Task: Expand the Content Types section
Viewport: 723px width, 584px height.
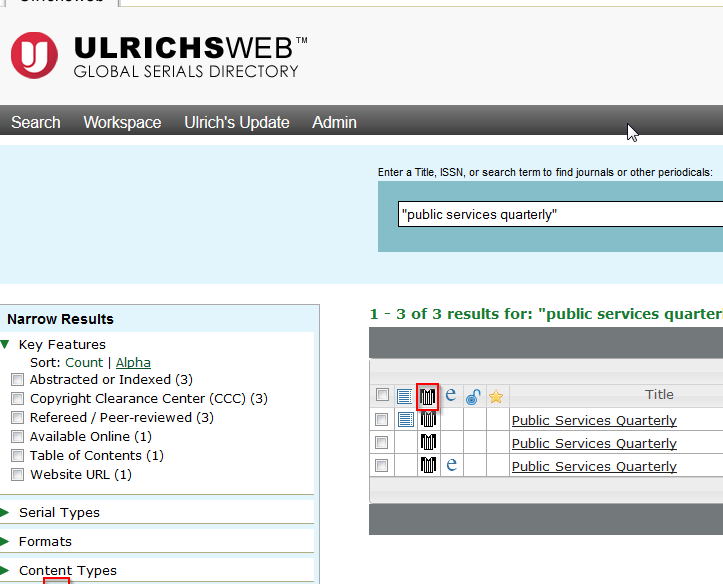Action: pyautogui.click(x=5, y=571)
